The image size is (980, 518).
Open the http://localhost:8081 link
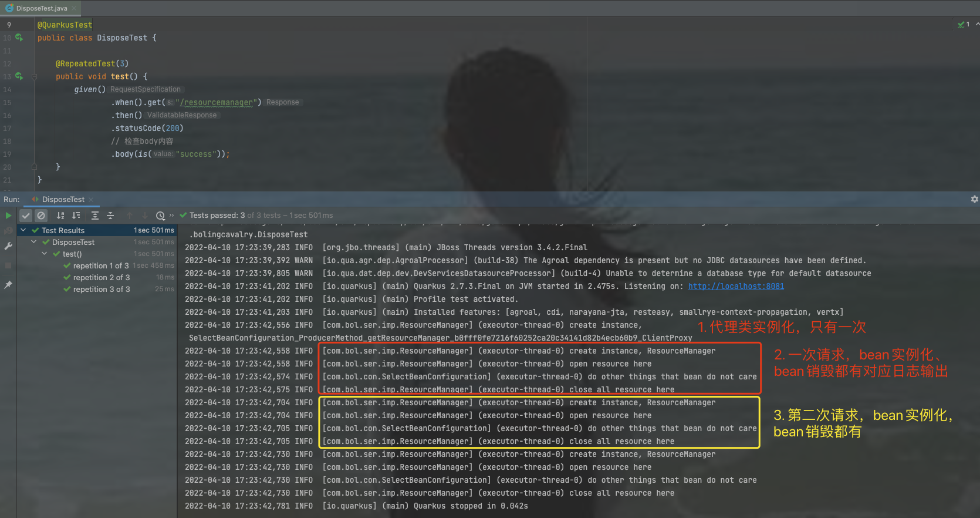tap(736, 286)
